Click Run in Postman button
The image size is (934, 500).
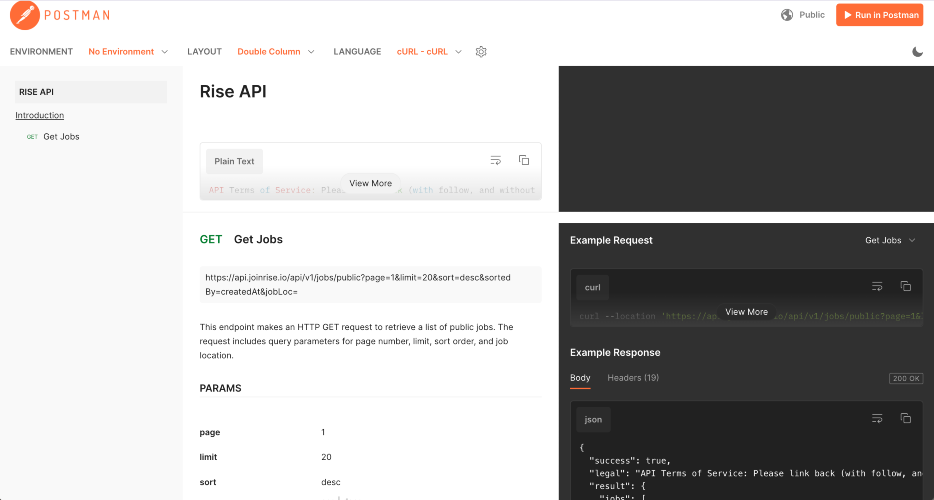coord(879,15)
